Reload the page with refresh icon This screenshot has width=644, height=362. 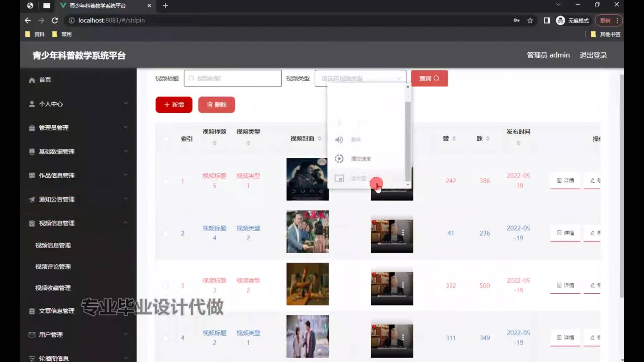coord(55,20)
